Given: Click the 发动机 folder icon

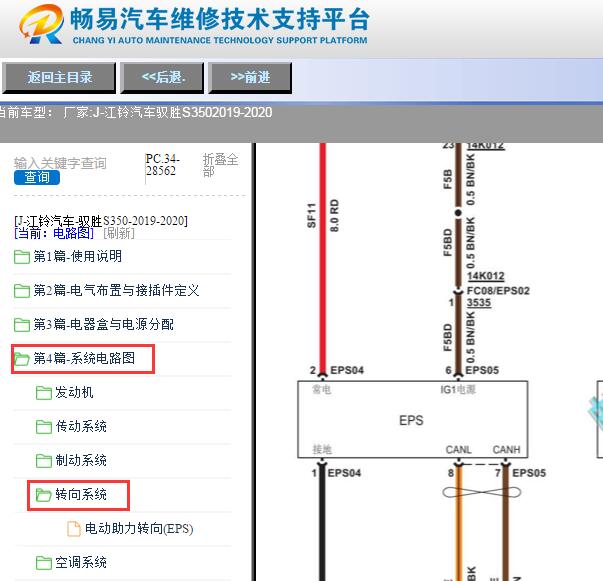Looking at the screenshot, I should tap(43, 393).
